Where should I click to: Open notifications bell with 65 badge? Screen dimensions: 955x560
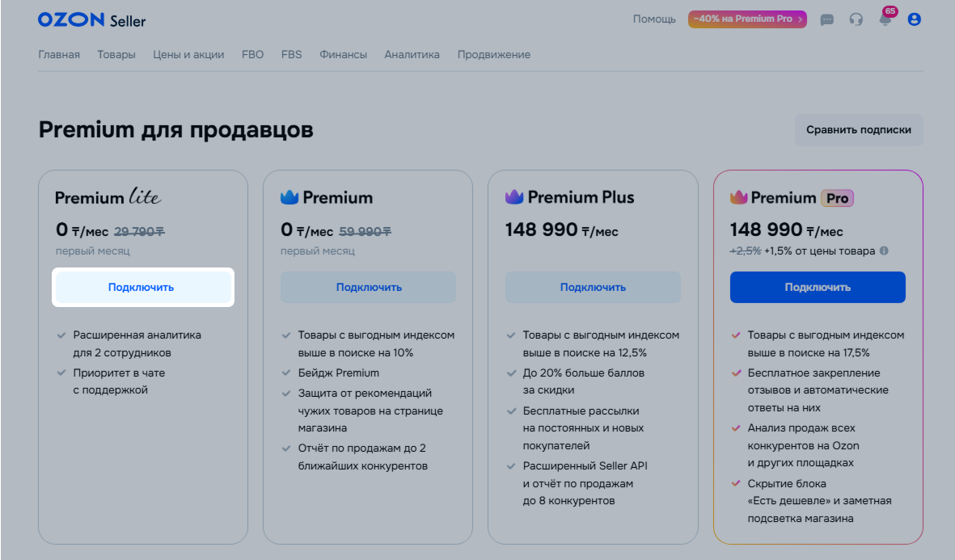885,19
